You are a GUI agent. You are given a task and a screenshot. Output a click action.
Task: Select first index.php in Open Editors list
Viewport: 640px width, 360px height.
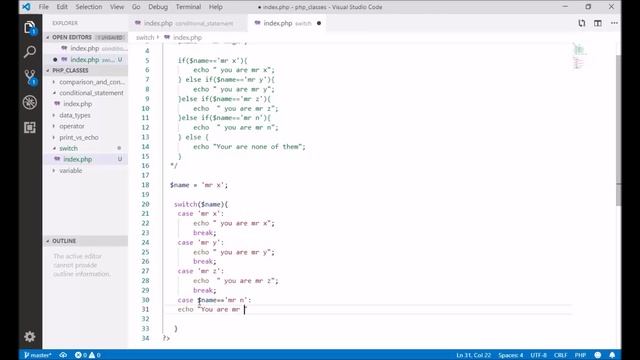tap(85, 48)
